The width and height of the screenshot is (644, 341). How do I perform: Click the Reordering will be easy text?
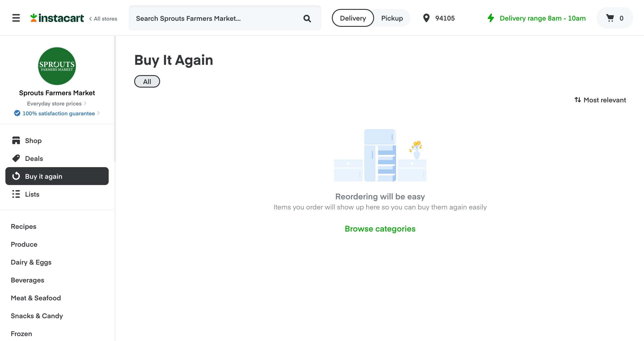coord(380,196)
